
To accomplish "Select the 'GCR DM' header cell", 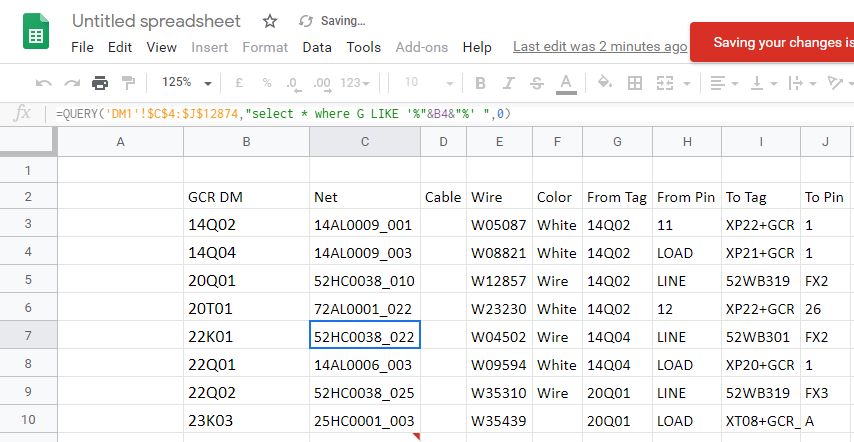I will [x=246, y=197].
